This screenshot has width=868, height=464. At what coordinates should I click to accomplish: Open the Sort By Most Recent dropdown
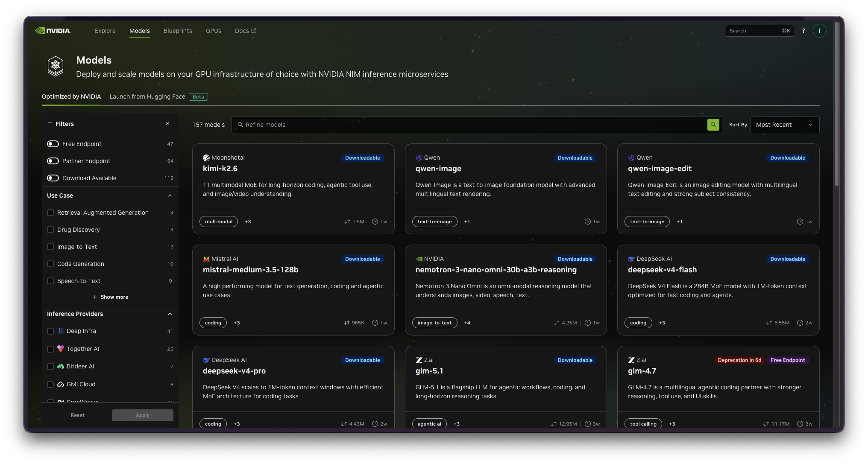pyautogui.click(x=785, y=125)
